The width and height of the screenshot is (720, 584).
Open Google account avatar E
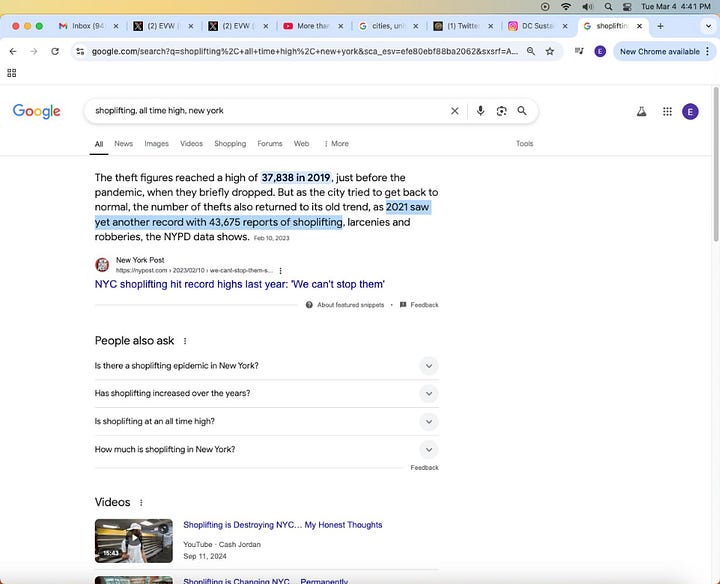(x=690, y=111)
